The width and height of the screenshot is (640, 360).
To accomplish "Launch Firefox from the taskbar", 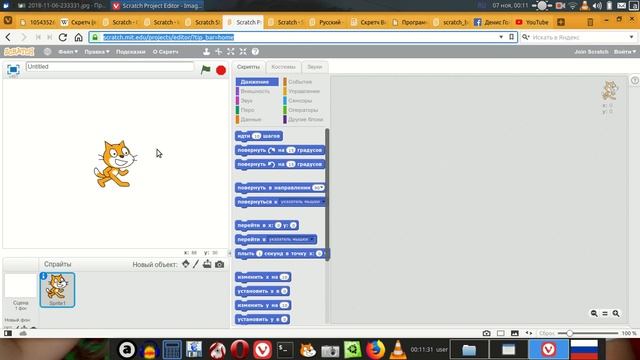I will point(375,349).
